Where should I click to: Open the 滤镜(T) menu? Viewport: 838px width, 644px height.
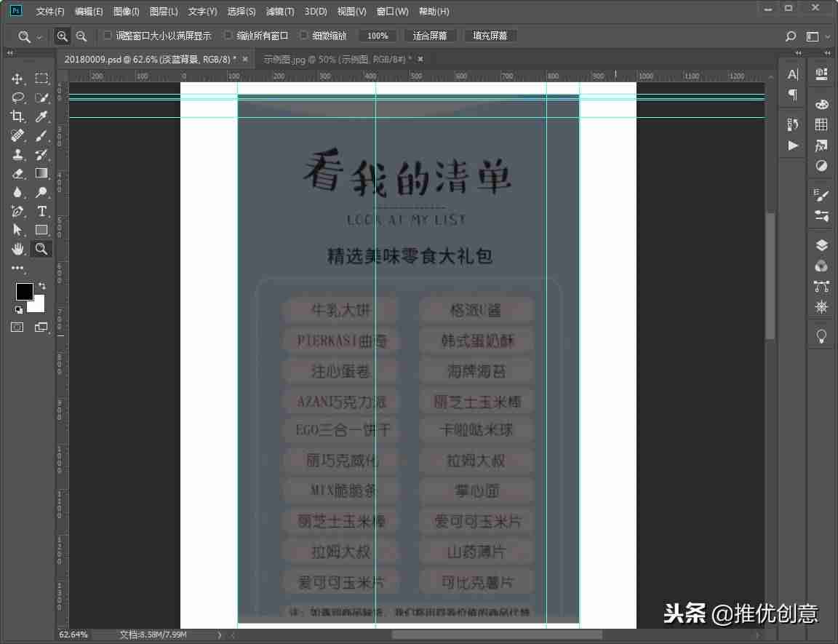[x=280, y=11]
